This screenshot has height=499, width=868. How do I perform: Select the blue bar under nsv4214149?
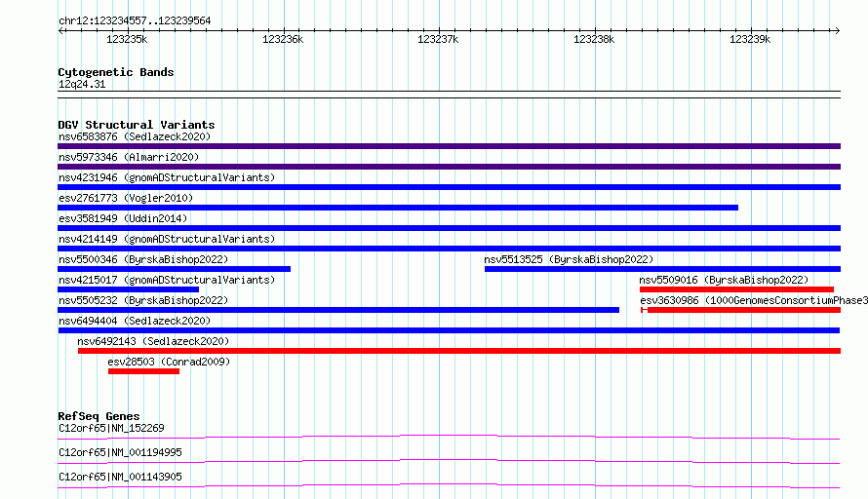pyautogui.click(x=449, y=249)
